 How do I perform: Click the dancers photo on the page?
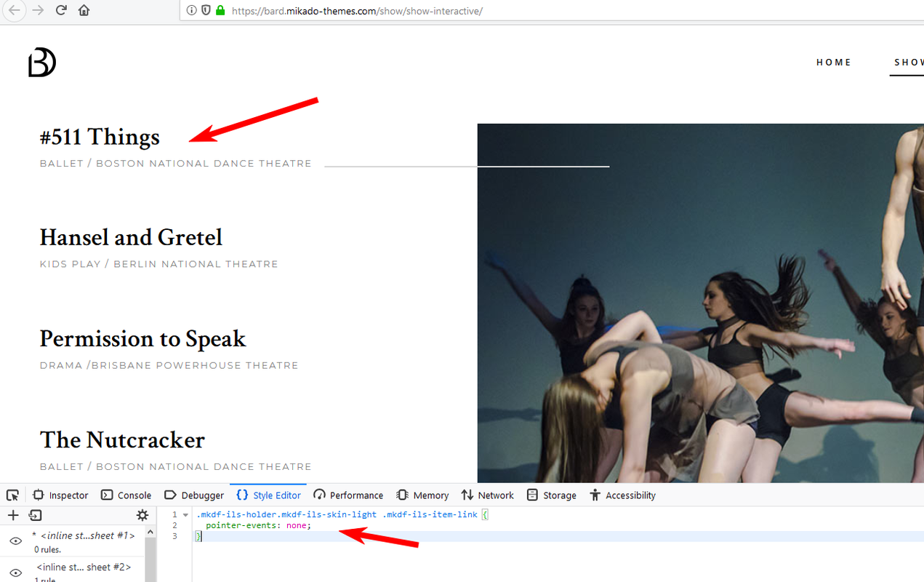click(700, 303)
